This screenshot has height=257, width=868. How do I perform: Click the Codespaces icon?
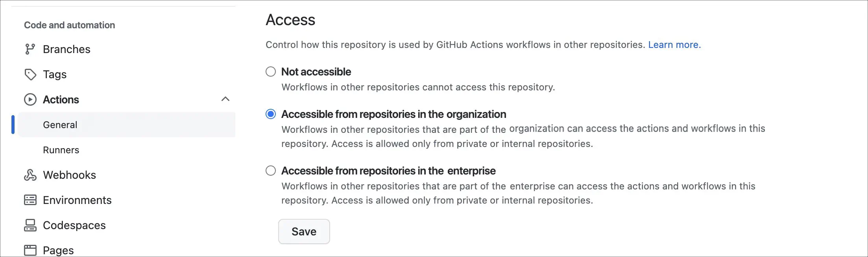click(x=30, y=225)
